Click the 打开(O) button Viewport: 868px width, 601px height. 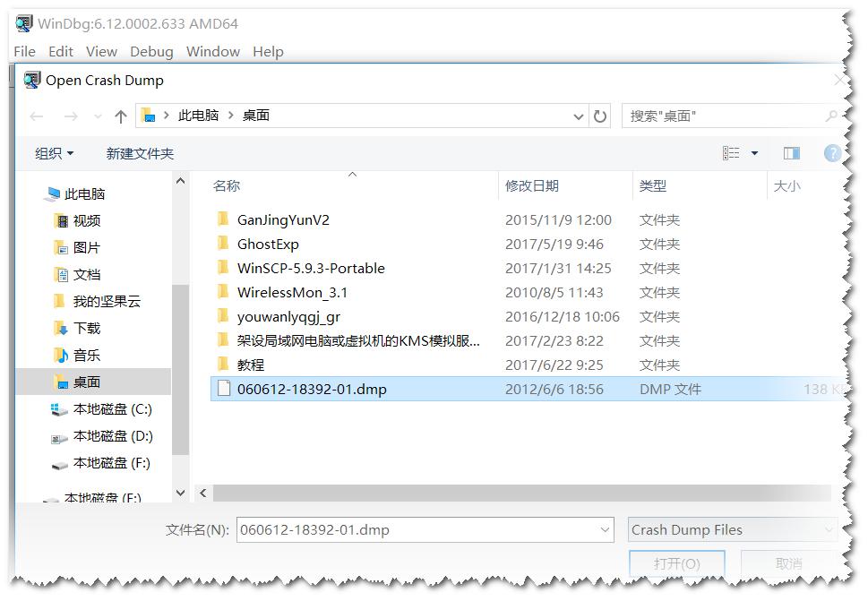click(x=678, y=563)
